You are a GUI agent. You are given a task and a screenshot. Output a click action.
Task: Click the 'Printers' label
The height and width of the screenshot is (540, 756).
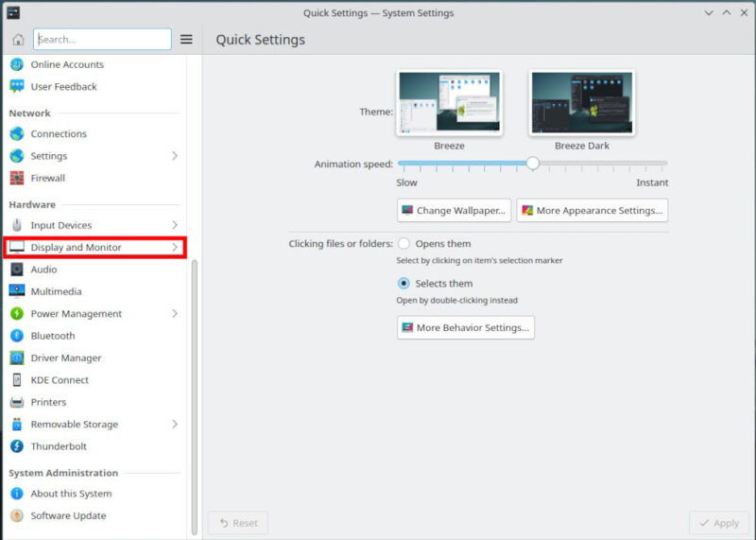click(x=49, y=402)
